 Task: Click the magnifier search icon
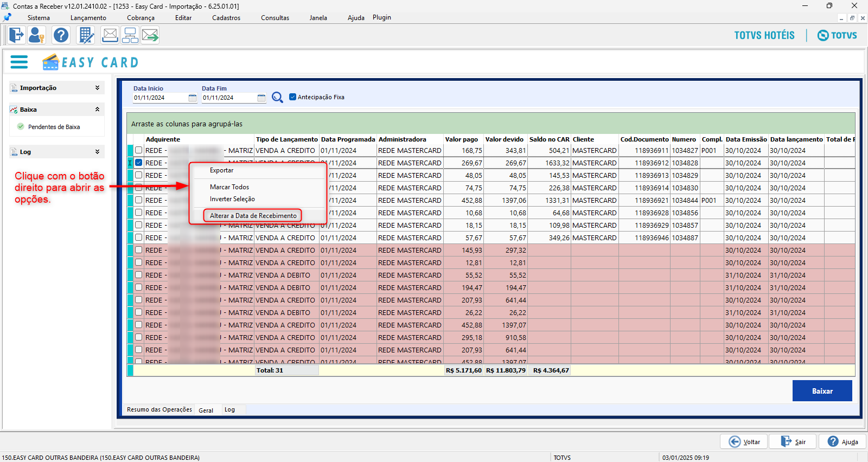pos(277,98)
